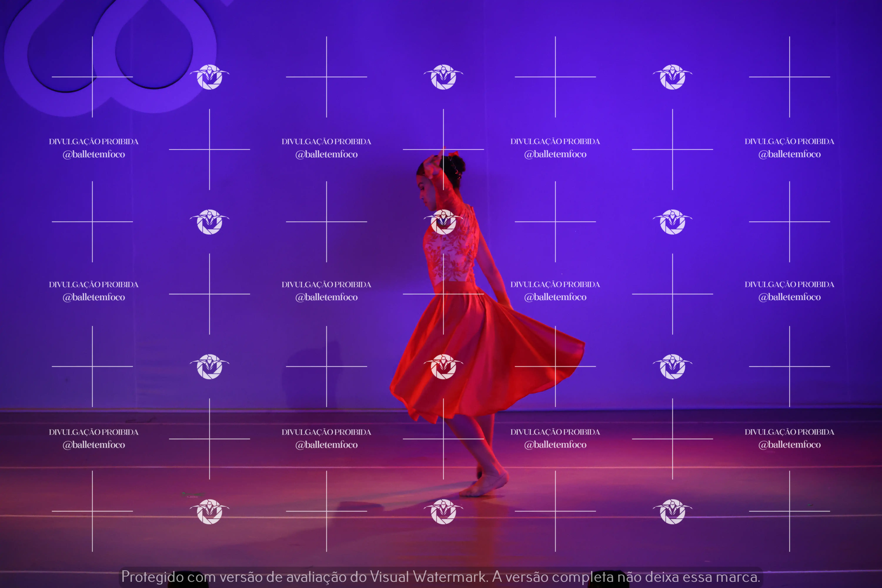Click the '@balletemfoco' handle beside the dancer's lower legs
Image resolution: width=882 pixels, height=588 pixels.
(x=555, y=445)
